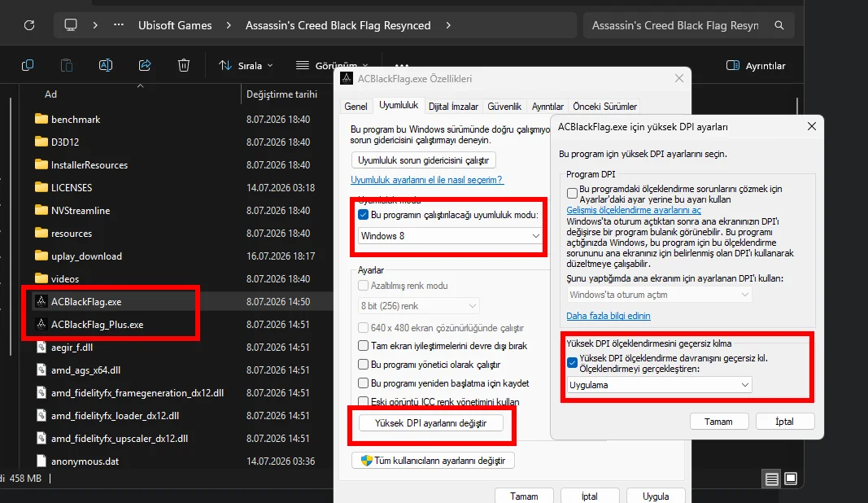Open the Görünüm view dropdown
The image size is (868, 503).
pyautogui.click(x=332, y=65)
